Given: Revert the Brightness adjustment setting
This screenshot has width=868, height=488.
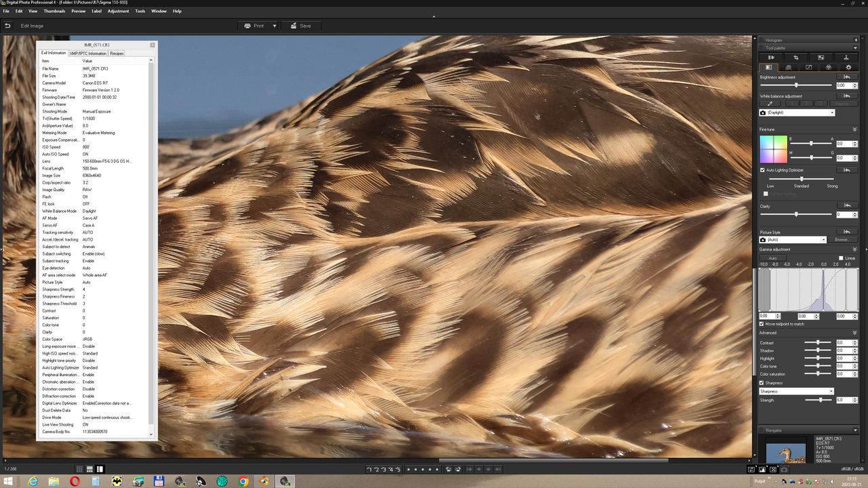Looking at the screenshot, I should pyautogui.click(x=846, y=77).
